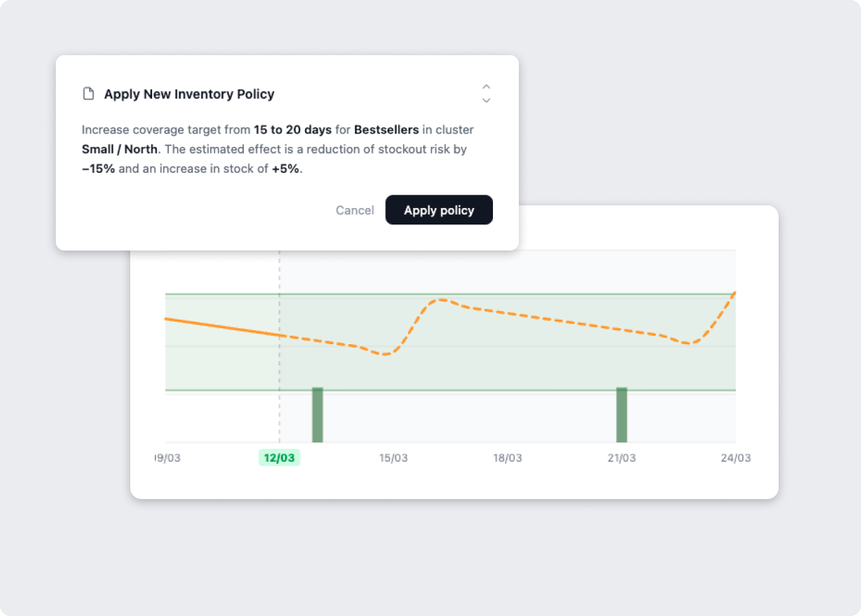Image resolution: width=861 pixels, height=616 pixels.
Task: Cancel the new inventory policy
Action: tap(355, 210)
